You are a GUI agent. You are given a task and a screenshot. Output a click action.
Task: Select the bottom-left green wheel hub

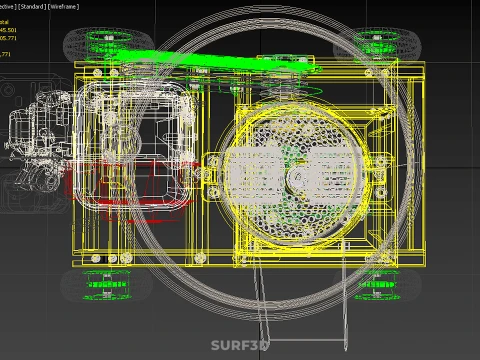[107, 285]
